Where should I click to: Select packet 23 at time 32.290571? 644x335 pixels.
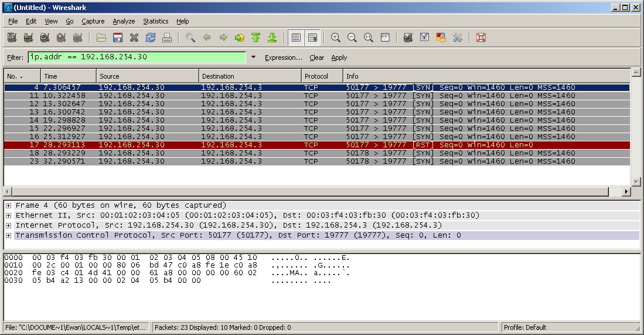point(317,161)
